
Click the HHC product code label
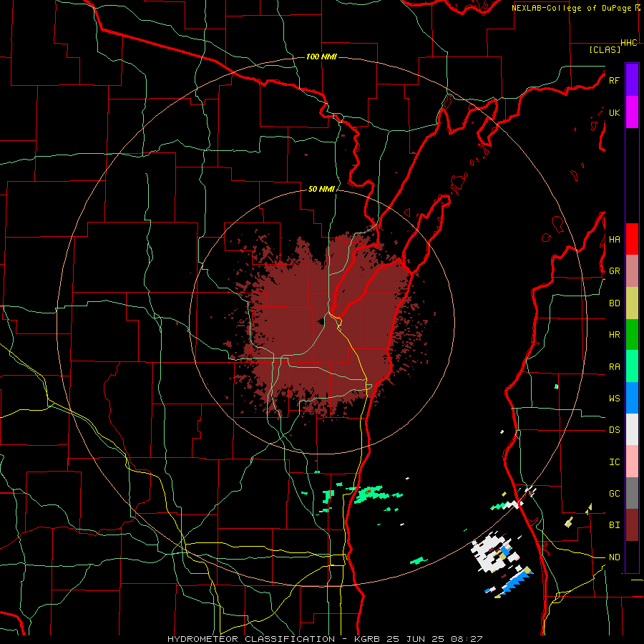[628, 43]
